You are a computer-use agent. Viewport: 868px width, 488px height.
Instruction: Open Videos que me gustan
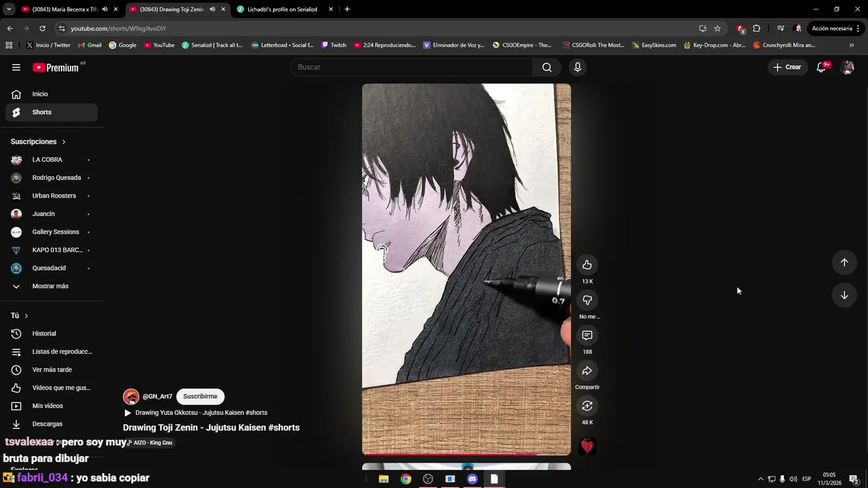(x=52, y=388)
